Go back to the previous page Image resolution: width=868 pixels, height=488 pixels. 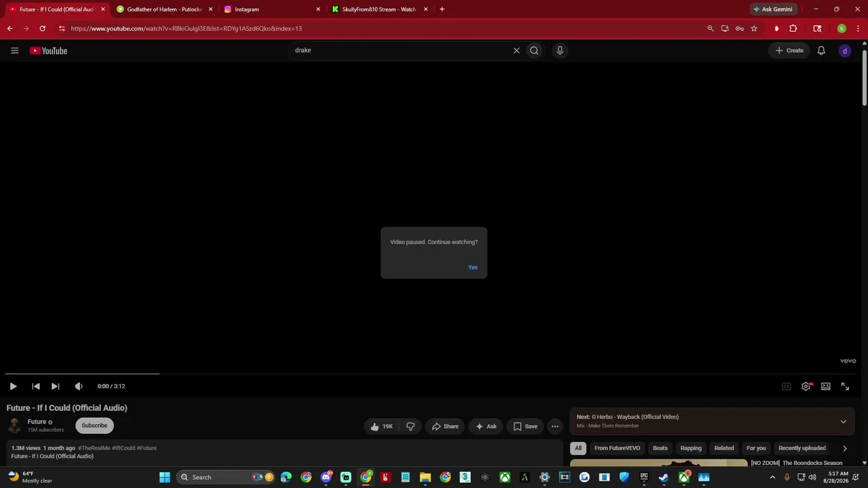9,28
